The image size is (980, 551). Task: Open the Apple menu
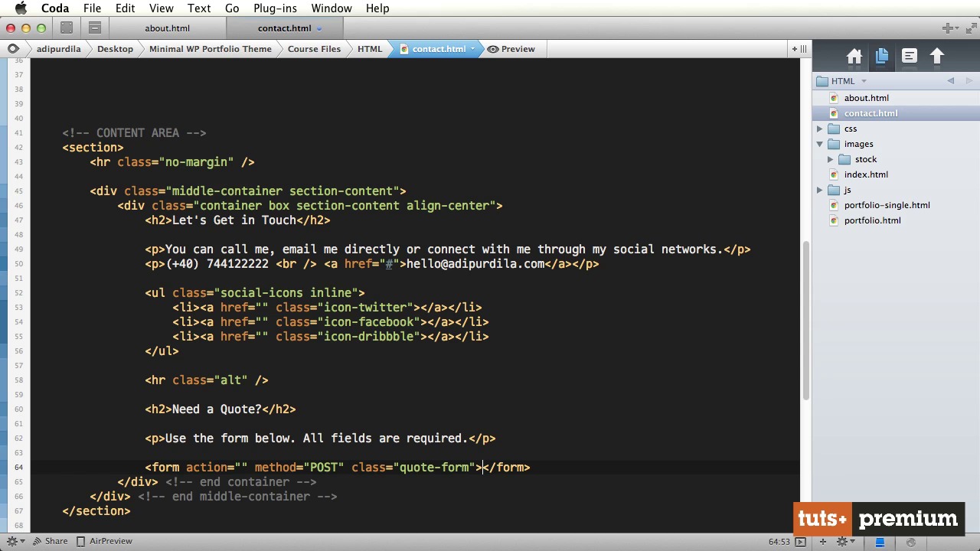(x=21, y=8)
